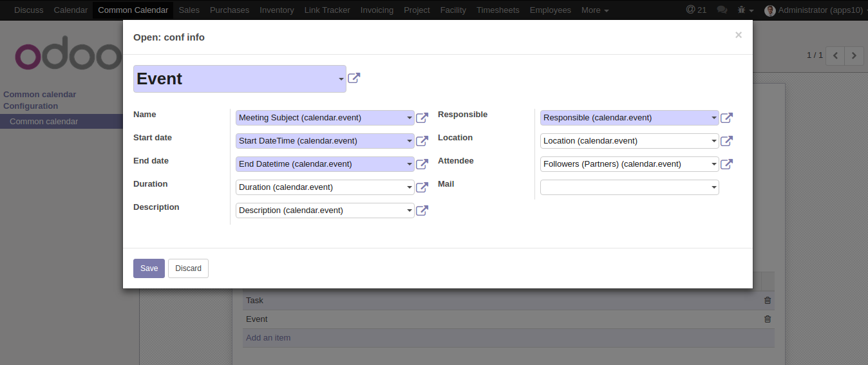Screen dimensions: 868x365
Task: Open external link for Followers (Partners) field
Action: coord(726,164)
